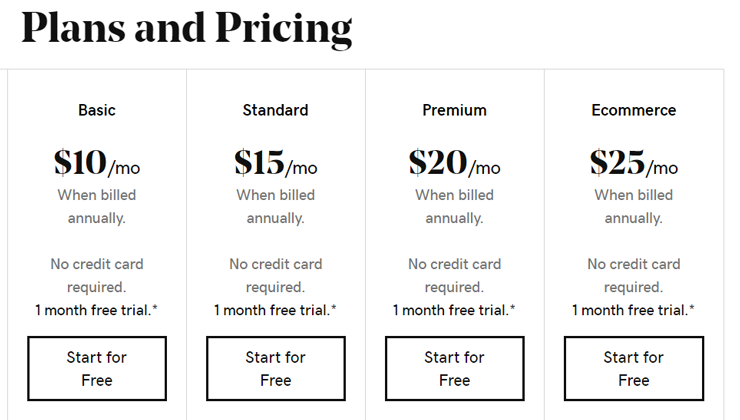The width and height of the screenshot is (740, 420).
Task: Click Start for Free under Premium plan
Action: [454, 369]
